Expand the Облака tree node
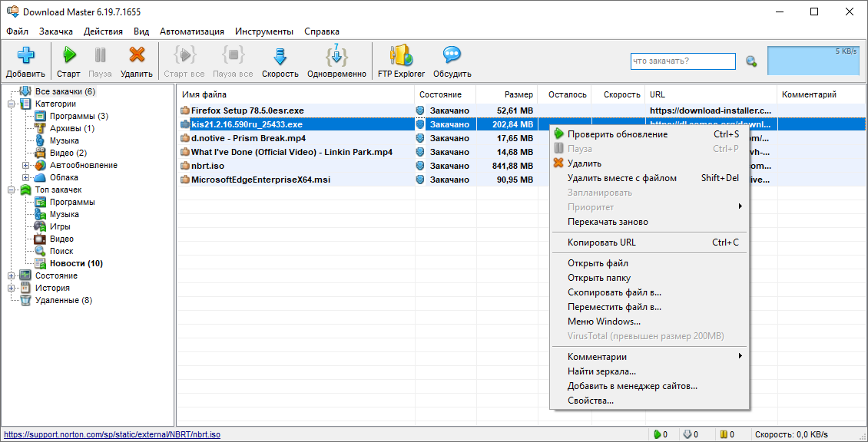 pyautogui.click(x=25, y=177)
